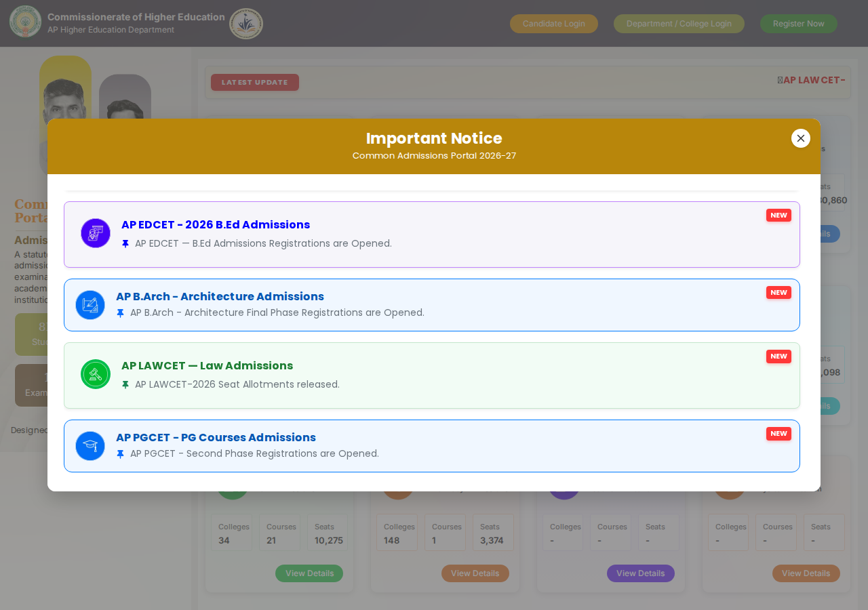The width and height of the screenshot is (868, 610).
Task: Click the NEW badge on the PGCET notice
Action: 778,434
